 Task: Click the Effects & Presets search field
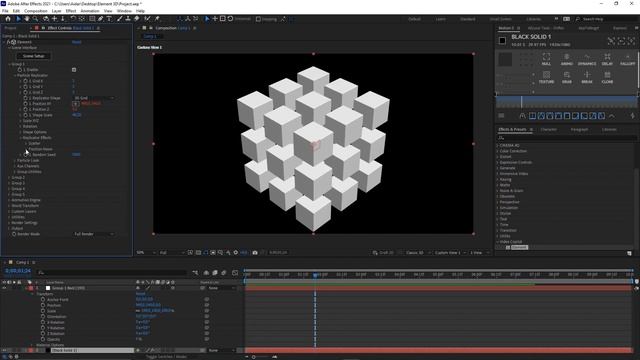pyautogui.click(x=567, y=138)
